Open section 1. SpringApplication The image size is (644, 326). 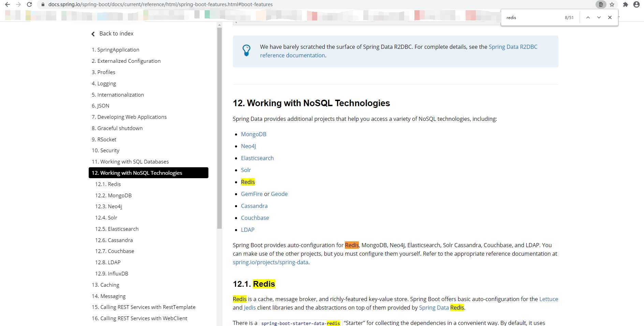point(115,50)
